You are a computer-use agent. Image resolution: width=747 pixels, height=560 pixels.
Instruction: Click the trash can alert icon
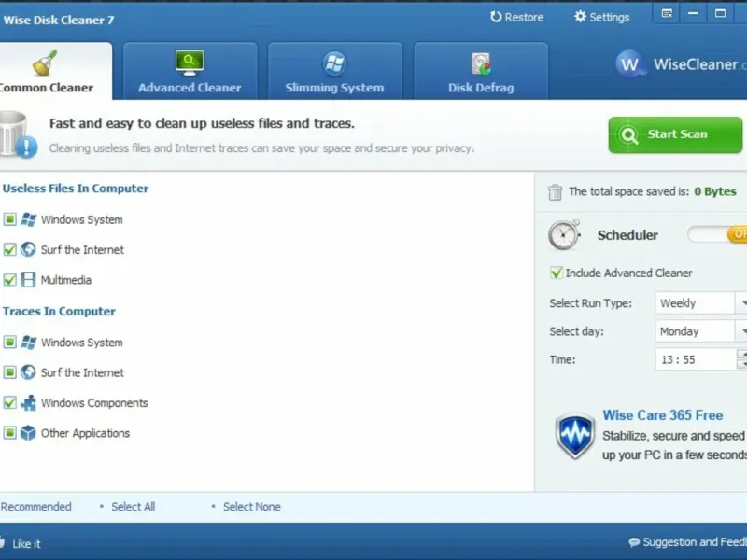(x=18, y=134)
